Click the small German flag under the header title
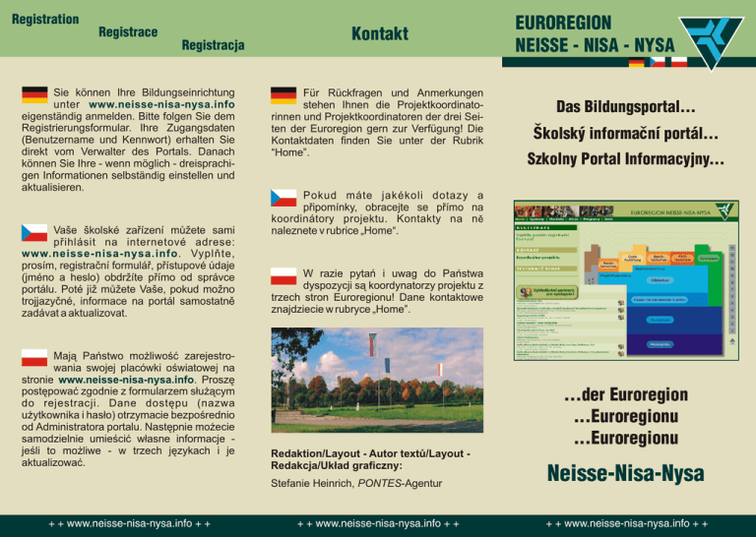 tap(636, 62)
